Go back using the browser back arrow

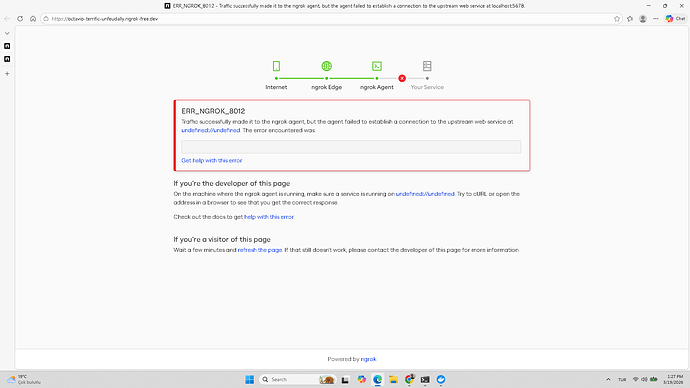7,19
